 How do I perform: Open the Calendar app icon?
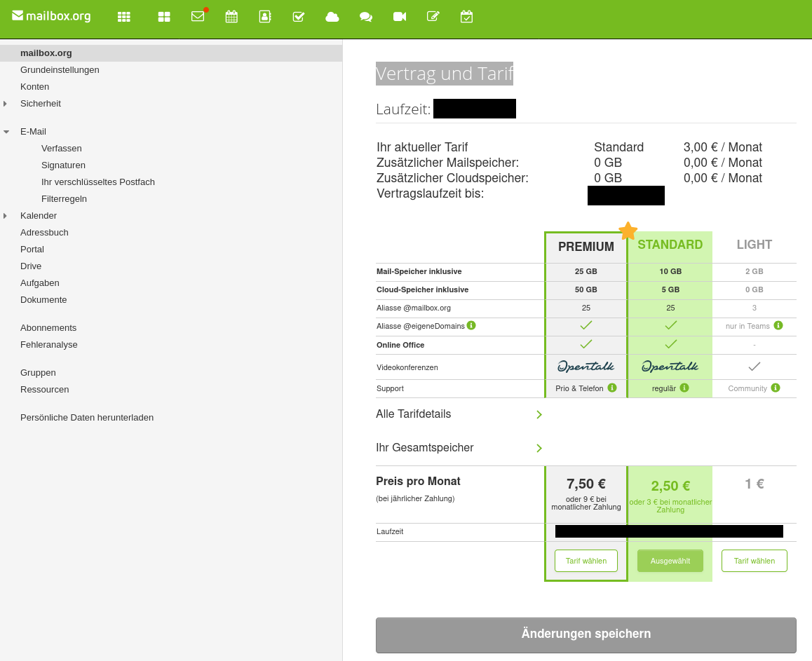231,17
